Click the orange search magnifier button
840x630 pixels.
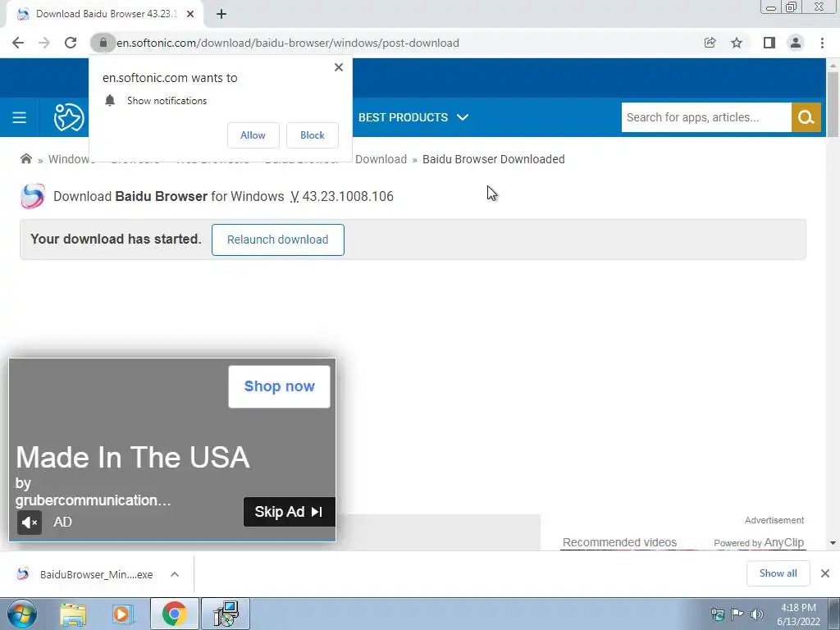tap(806, 117)
